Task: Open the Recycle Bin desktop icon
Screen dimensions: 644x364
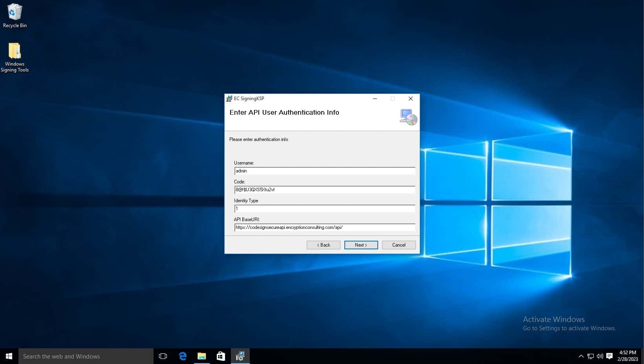Action: click(x=15, y=16)
